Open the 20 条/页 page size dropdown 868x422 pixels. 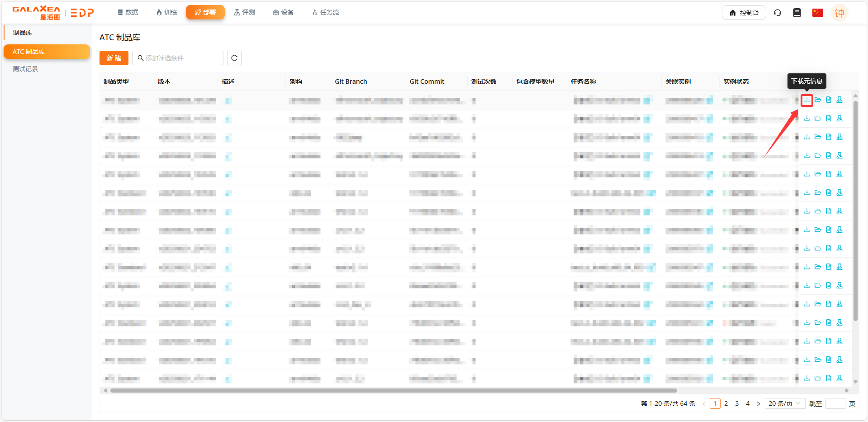784,403
